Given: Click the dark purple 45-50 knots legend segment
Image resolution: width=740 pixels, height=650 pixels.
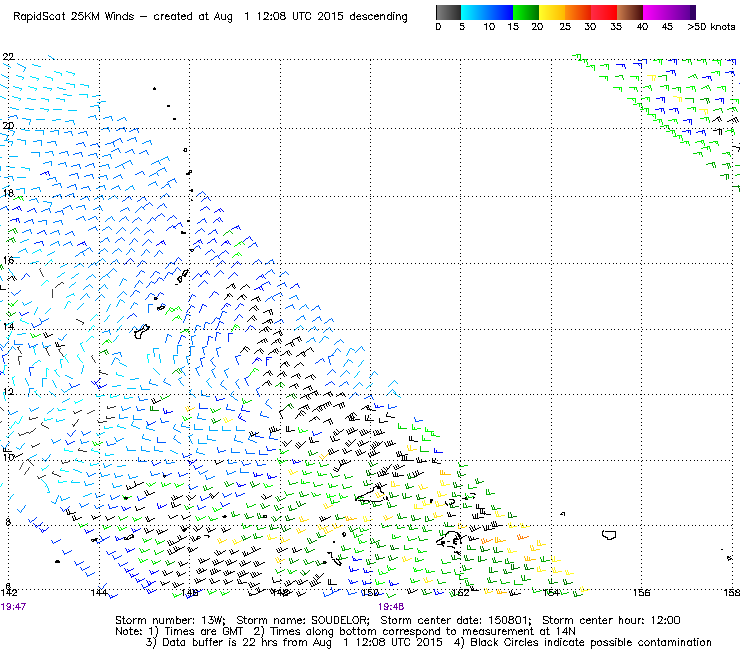Looking at the screenshot, I should (x=682, y=12).
